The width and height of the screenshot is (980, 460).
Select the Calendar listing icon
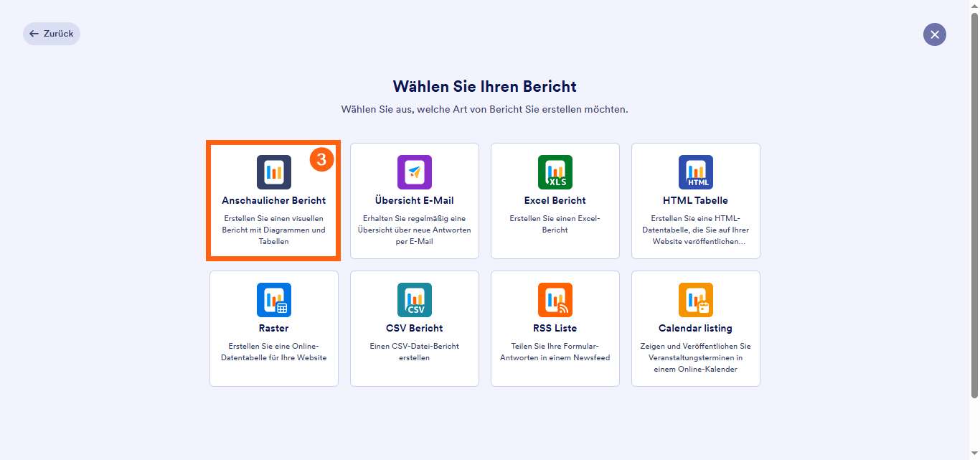pos(695,299)
